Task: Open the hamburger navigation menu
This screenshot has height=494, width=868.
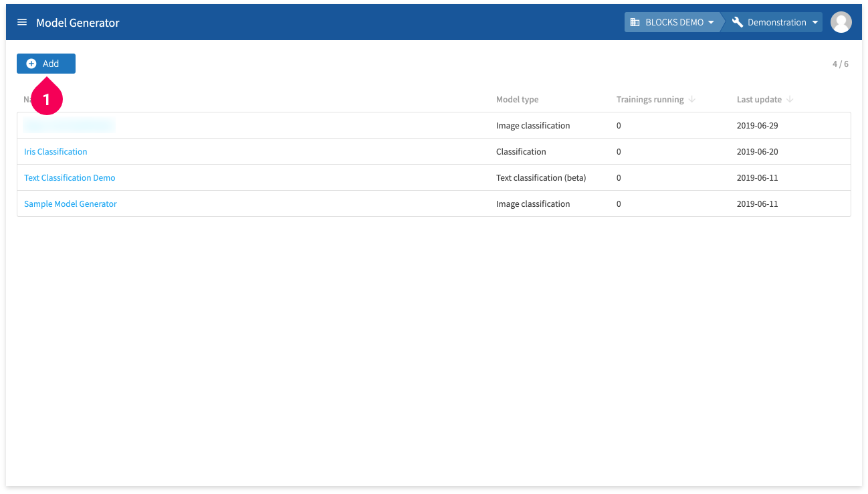Action: pyautogui.click(x=22, y=22)
